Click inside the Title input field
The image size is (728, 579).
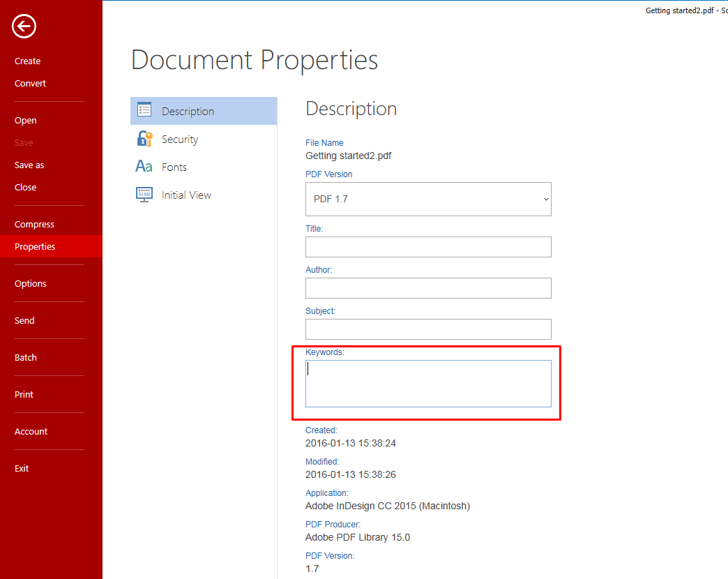point(428,247)
